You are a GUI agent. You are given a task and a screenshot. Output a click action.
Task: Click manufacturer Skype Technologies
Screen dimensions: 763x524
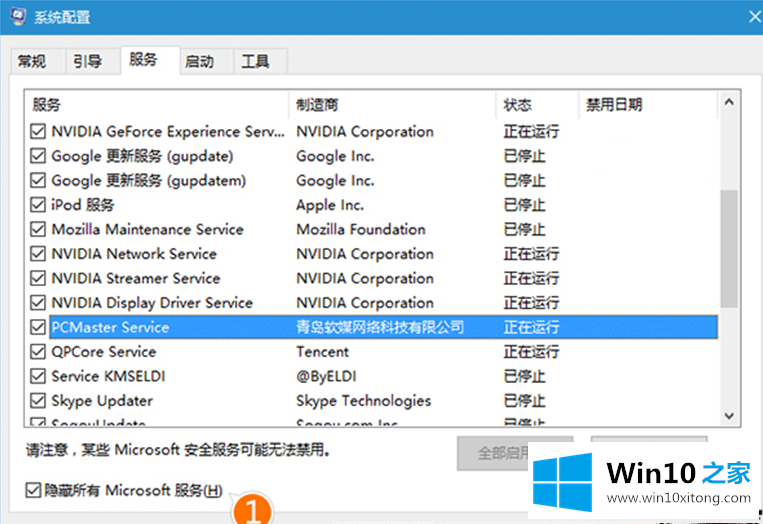coord(363,401)
